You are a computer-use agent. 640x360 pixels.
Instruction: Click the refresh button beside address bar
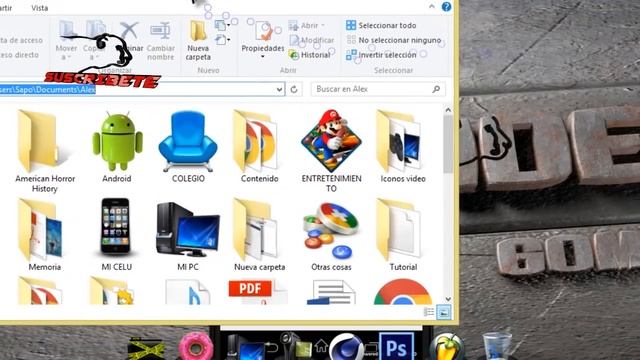coord(294,89)
